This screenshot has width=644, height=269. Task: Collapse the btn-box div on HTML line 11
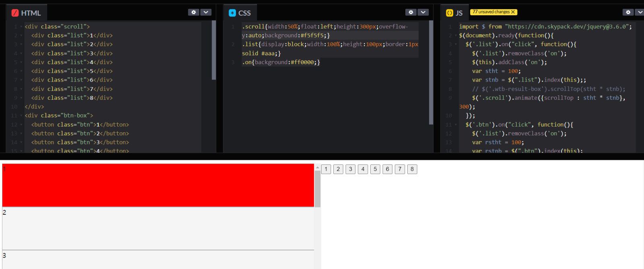point(21,116)
